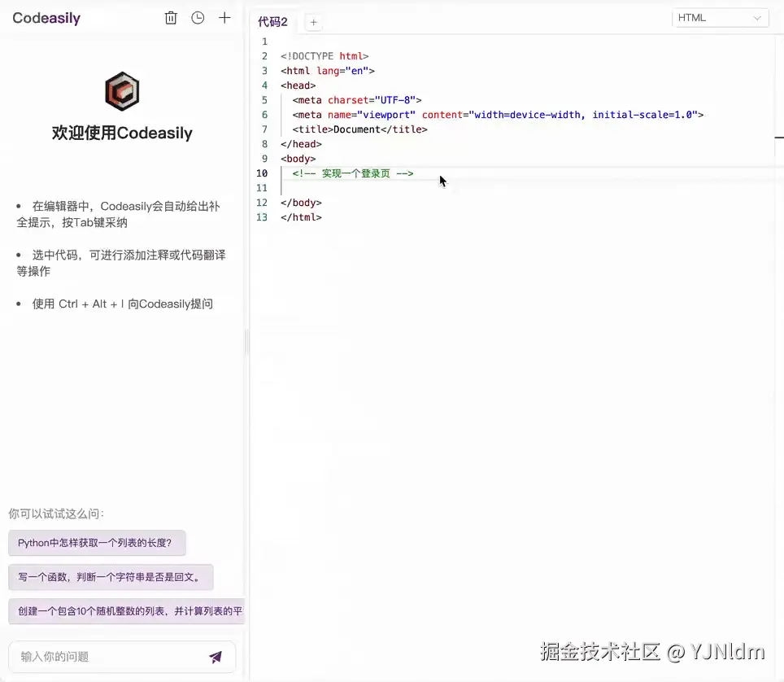Click line number 10 in the gutter
Screen dimensions: 784x682
[262, 173]
